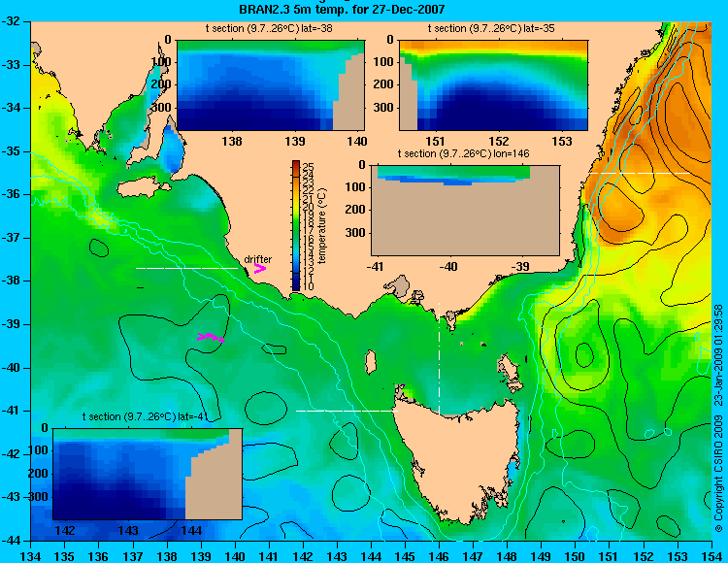Click Kangaroo Island on the map
This screenshot has height=563, width=728.
click(142, 189)
